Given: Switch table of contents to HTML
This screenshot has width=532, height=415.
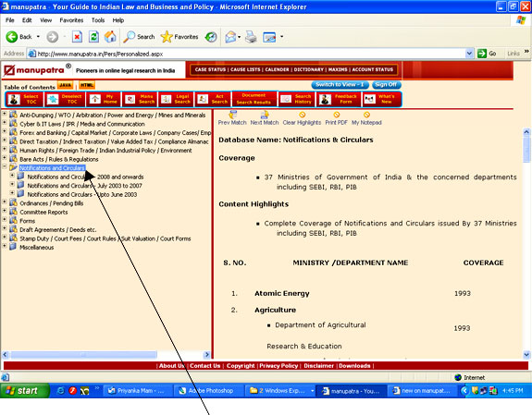Looking at the screenshot, I should 87,85.
